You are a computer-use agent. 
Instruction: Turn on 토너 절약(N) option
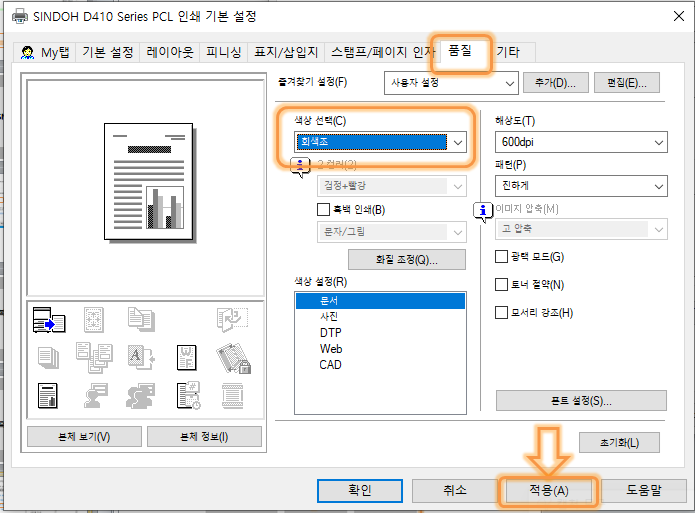[x=501, y=285]
